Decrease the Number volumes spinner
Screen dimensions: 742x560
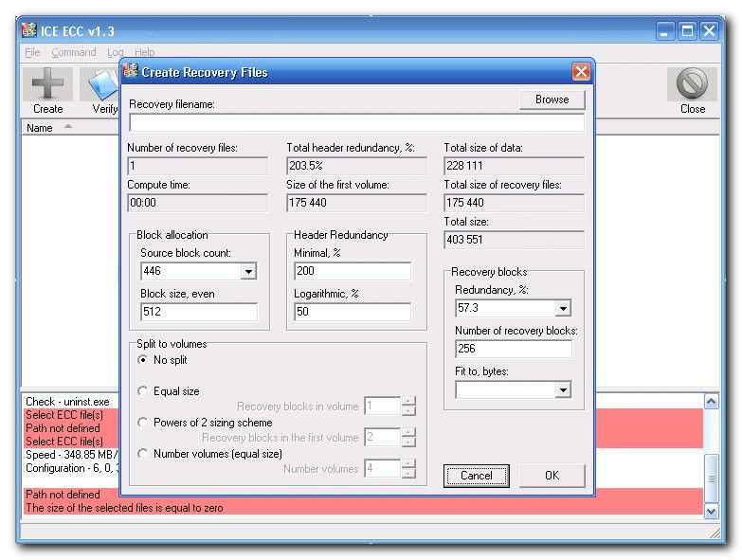click(408, 473)
